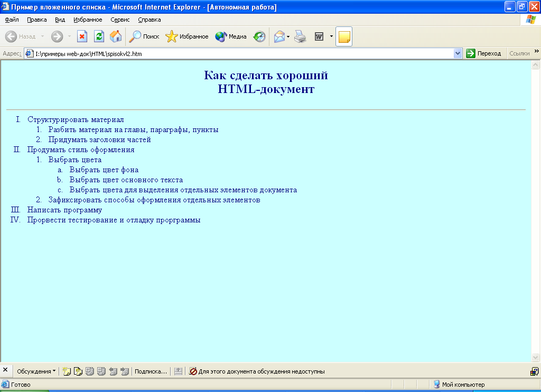Click the next discussion icon
Viewport: 541px width, 392px height.
(125, 371)
